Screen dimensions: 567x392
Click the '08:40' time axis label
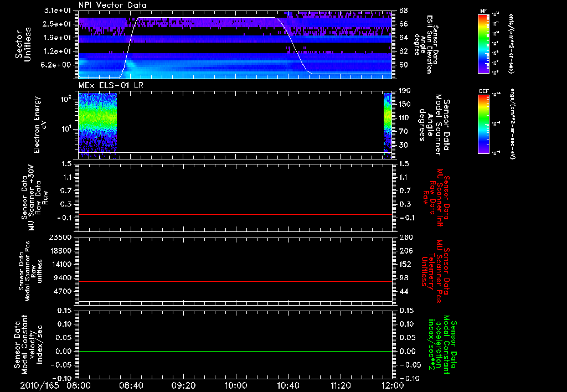point(131,385)
